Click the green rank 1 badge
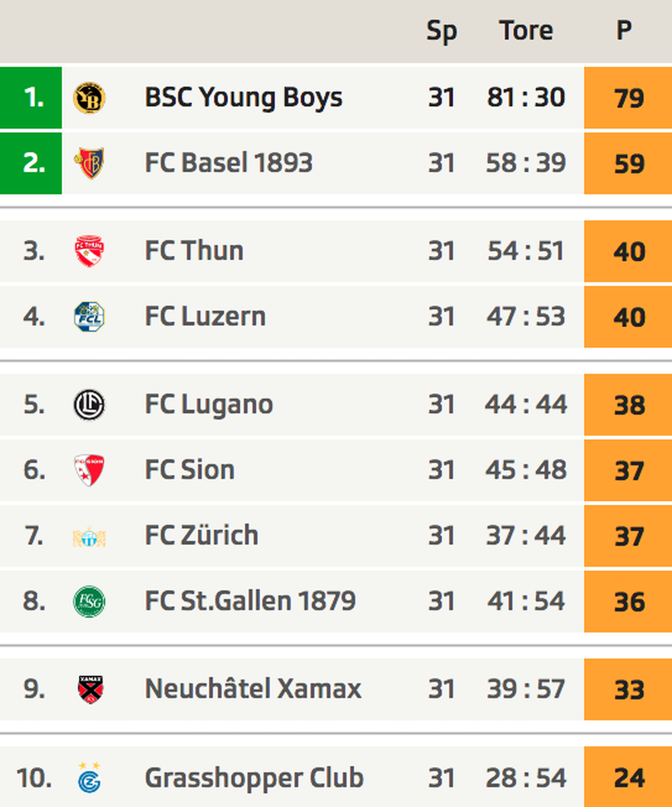 31,98
